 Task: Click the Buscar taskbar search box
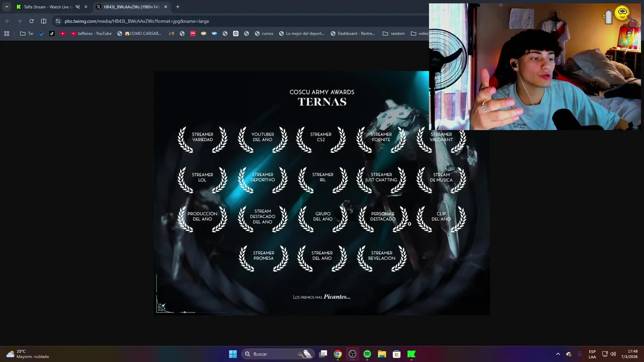278,354
